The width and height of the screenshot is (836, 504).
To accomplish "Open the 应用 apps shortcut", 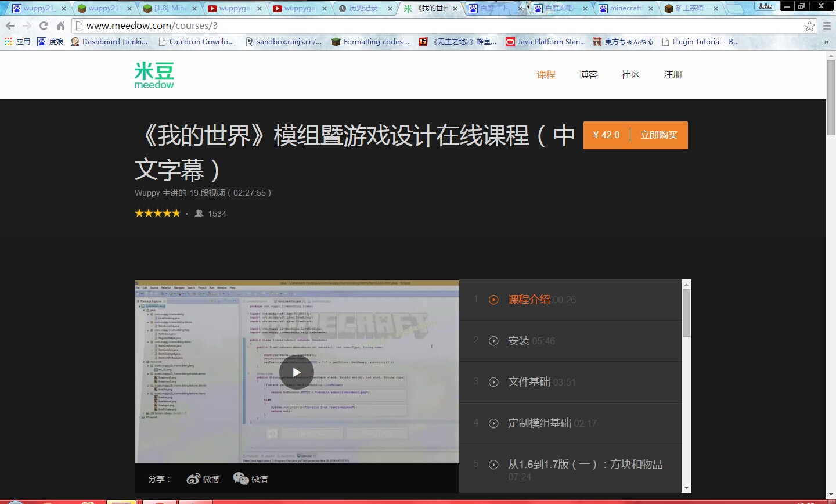I will click(17, 42).
